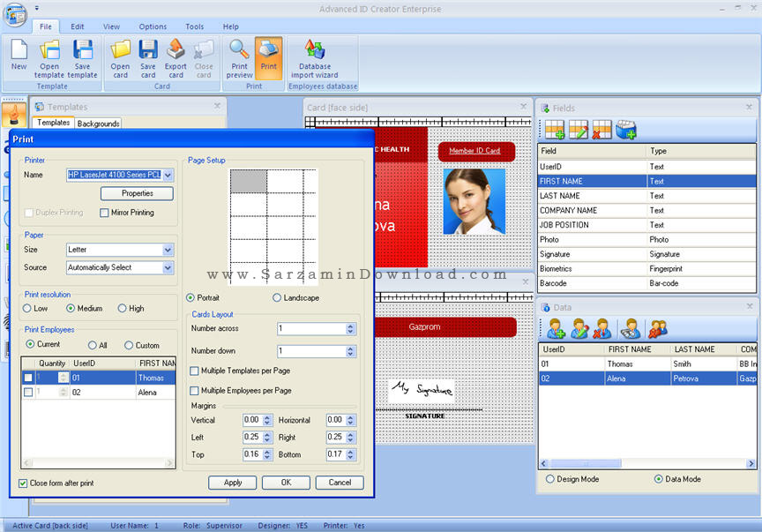Click the Top margin value field
The image size is (762, 532).
click(x=253, y=454)
